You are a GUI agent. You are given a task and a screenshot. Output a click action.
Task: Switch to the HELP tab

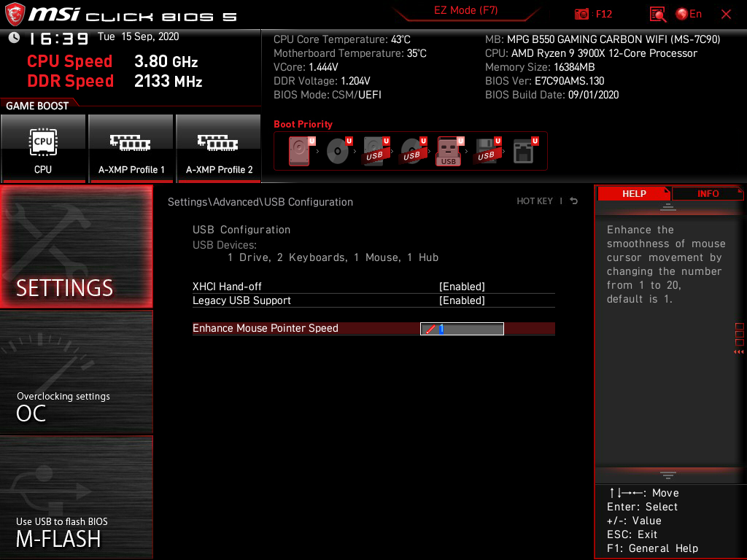coord(634,194)
